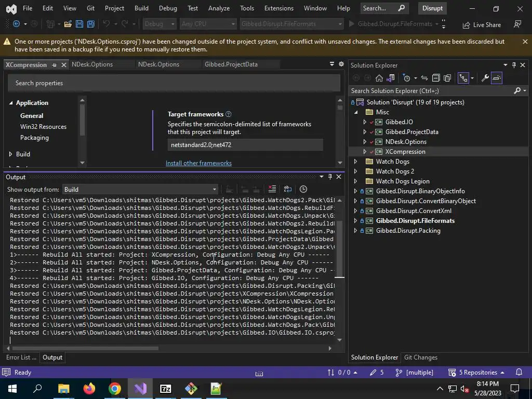Open the Extensions menu

click(x=279, y=8)
